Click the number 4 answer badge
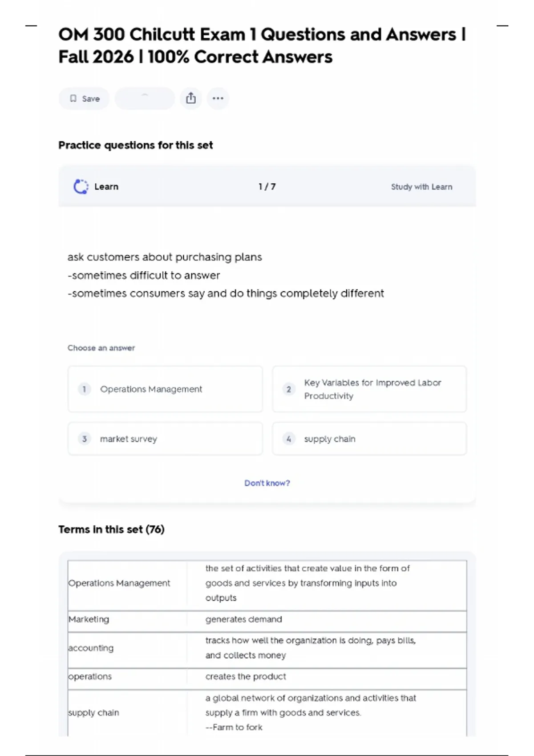 point(288,439)
